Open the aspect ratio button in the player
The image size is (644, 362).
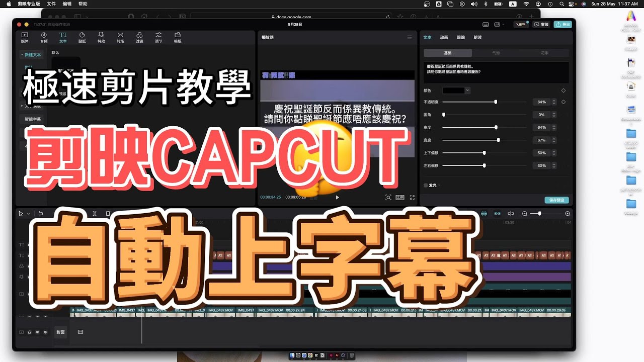tap(400, 197)
